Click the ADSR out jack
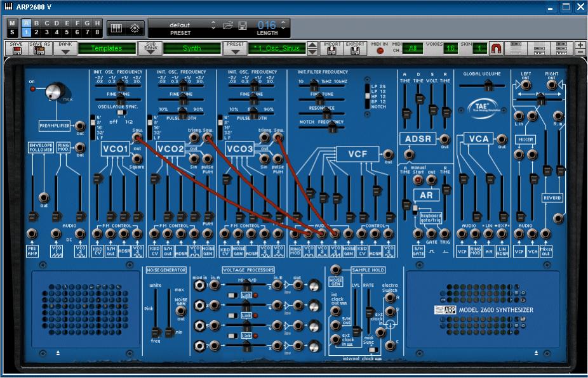 pos(444,140)
